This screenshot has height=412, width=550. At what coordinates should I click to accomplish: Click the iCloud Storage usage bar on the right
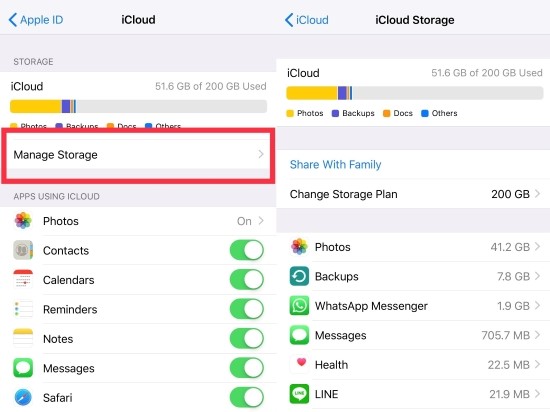pyautogui.click(x=415, y=93)
